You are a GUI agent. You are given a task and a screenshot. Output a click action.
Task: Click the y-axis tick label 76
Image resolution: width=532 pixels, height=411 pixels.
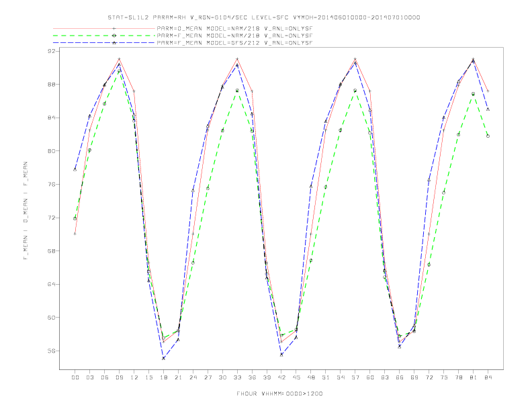[x=52, y=184]
